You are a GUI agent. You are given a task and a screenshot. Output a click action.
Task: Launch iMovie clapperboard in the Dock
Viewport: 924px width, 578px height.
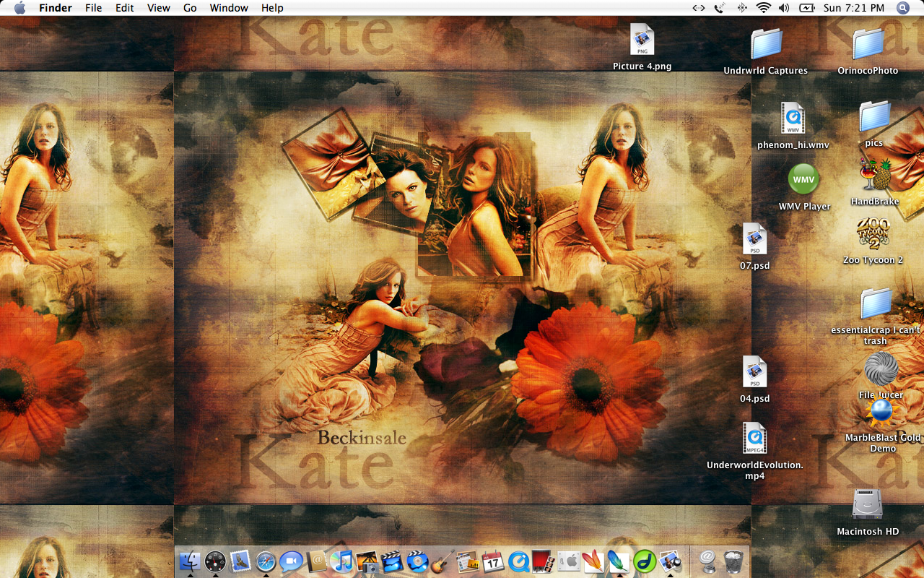(392, 561)
